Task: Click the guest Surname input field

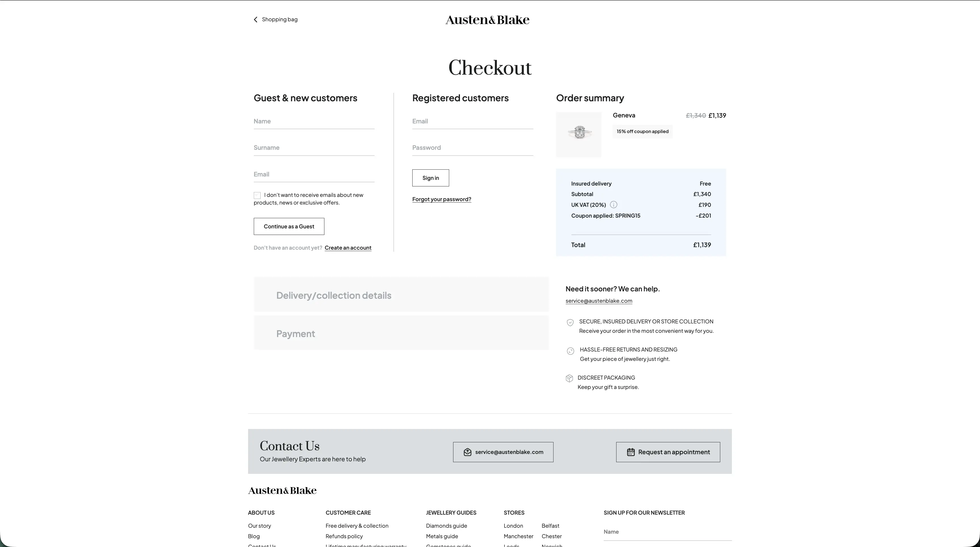Action: pyautogui.click(x=314, y=148)
